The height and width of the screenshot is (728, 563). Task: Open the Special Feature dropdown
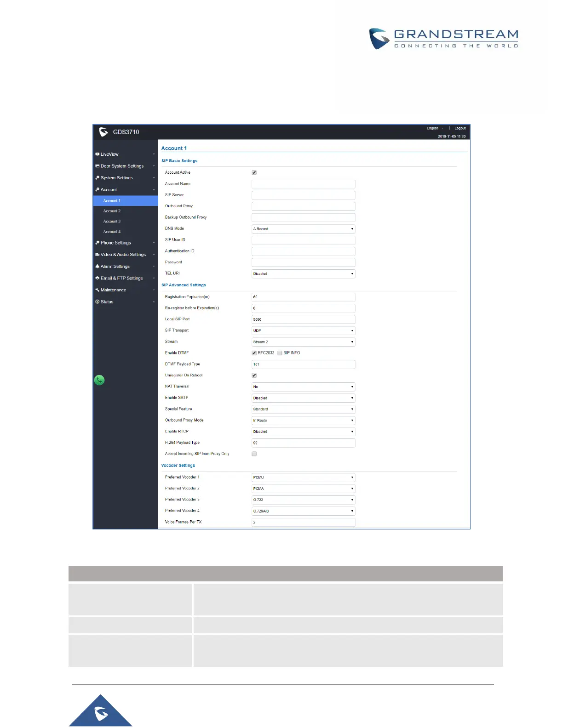coord(304,409)
